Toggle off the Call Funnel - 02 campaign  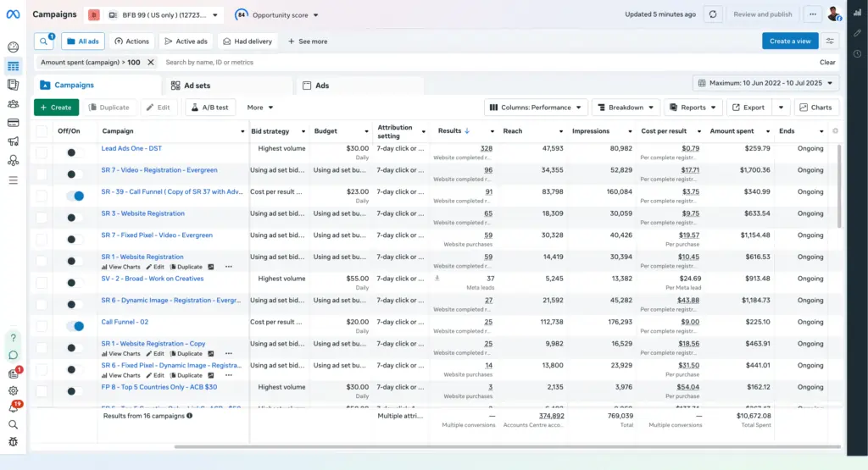[75, 326]
